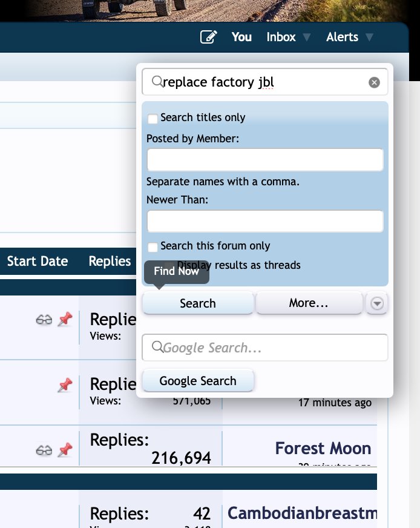This screenshot has width=420, height=528.
Task: Click the Display results as threads label
Action: (x=238, y=265)
